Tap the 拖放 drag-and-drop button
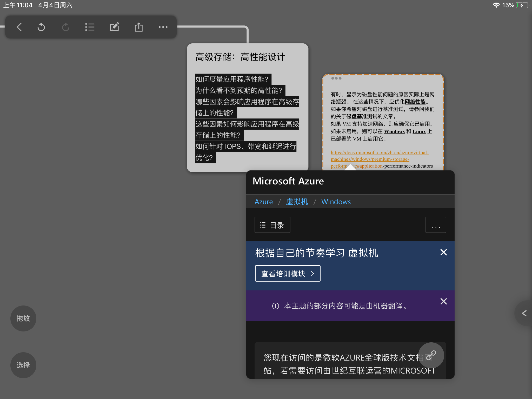Image resolution: width=532 pixels, height=399 pixels. [23, 318]
